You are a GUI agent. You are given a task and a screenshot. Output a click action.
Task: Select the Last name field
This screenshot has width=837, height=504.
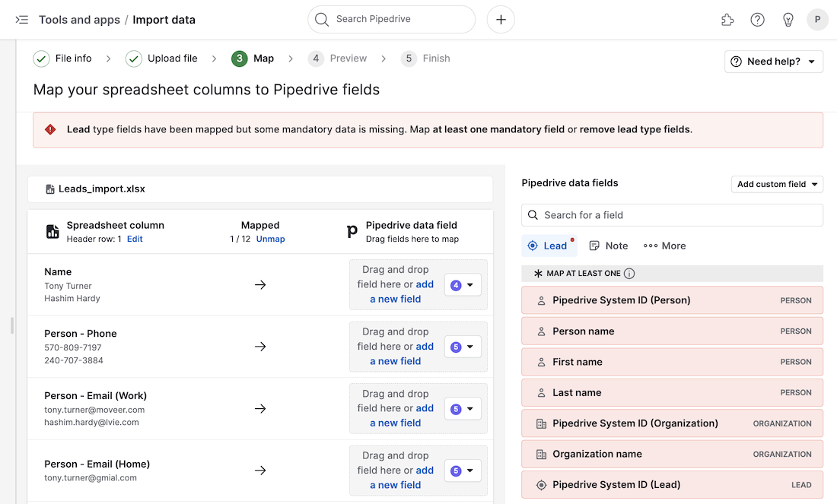click(672, 393)
